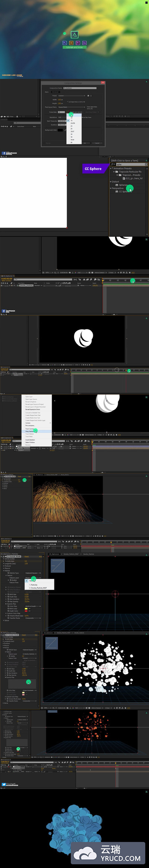Open the Preset dropdown in Composition Settings
This screenshot has height=868, width=149.
[x=72, y=96]
